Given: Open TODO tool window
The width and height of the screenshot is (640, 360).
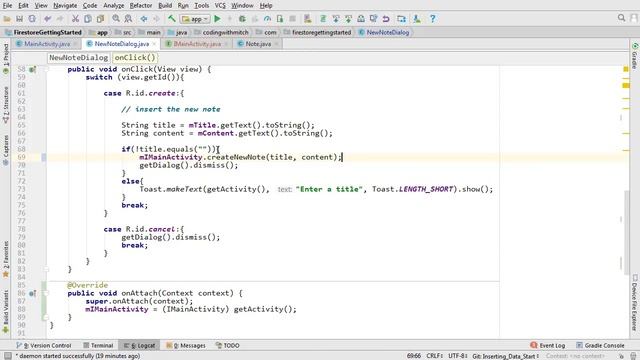Looking at the screenshot, I should (x=227, y=345).
